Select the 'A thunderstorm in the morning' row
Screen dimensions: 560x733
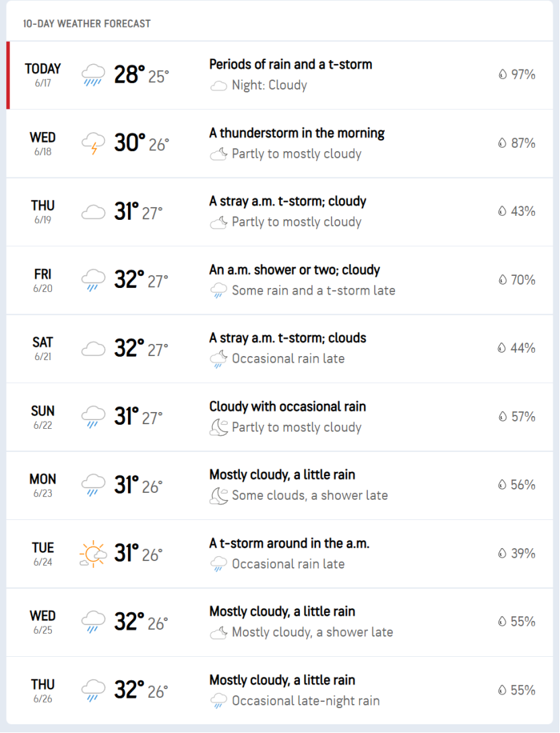279,144
